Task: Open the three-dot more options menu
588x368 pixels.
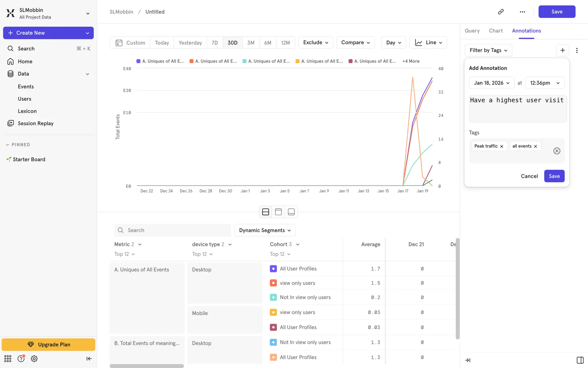Action: (x=522, y=12)
